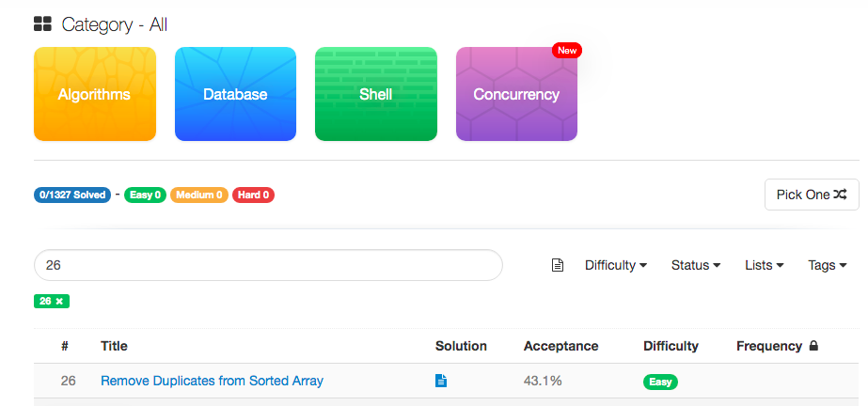The image size is (868, 406).
Task: Open the Shell category card
Action: 376,94
